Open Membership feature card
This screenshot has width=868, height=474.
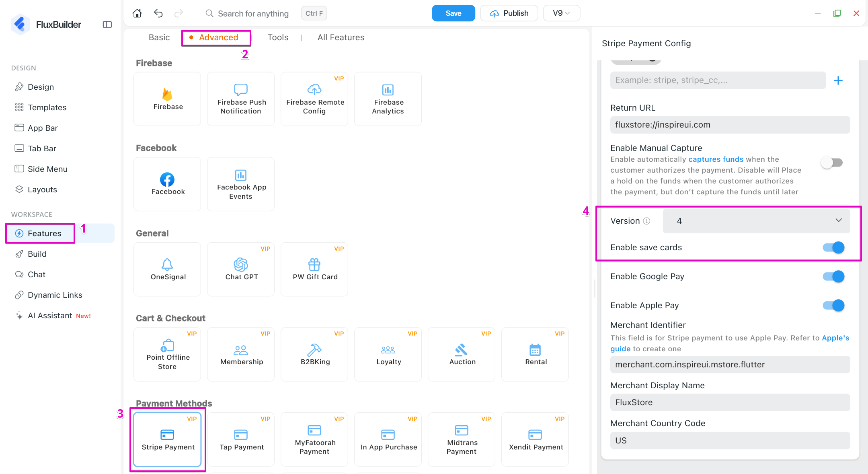pyautogui.click(x=241, y=354)
